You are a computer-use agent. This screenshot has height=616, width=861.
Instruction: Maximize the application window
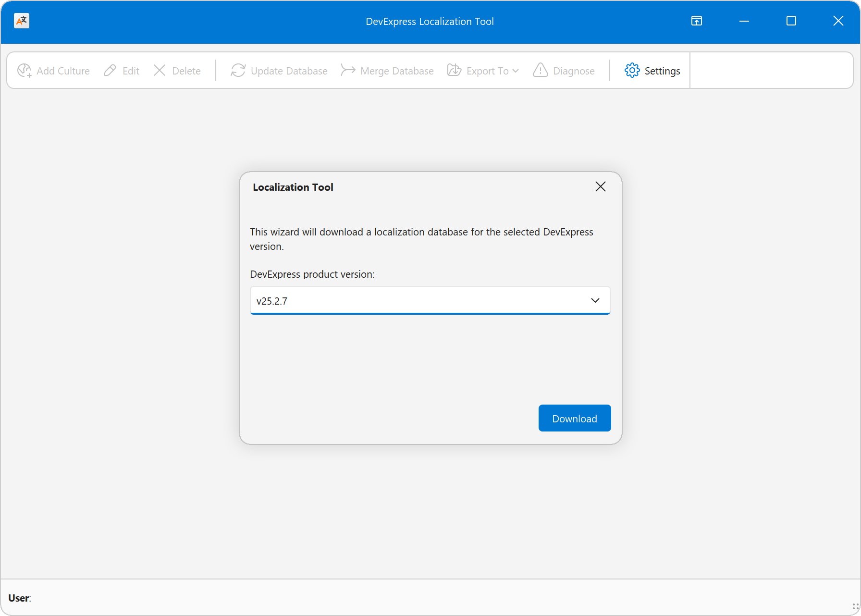tap(791, 21)
